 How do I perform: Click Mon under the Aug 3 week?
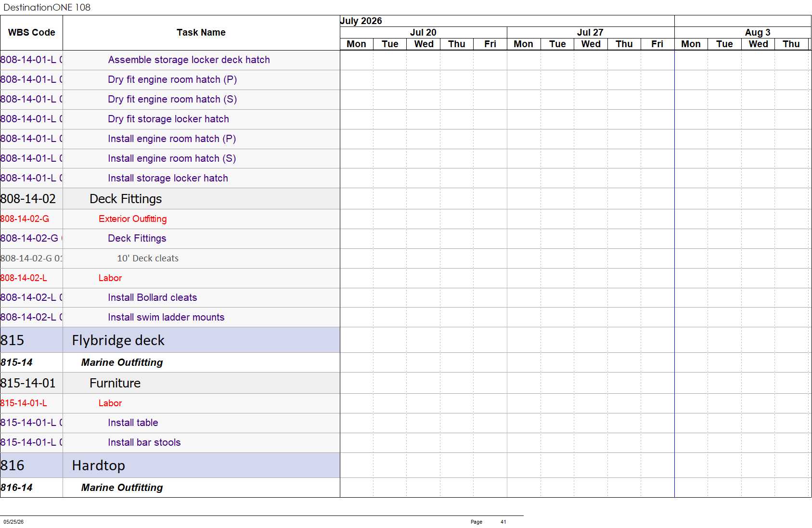pos(691,44)
